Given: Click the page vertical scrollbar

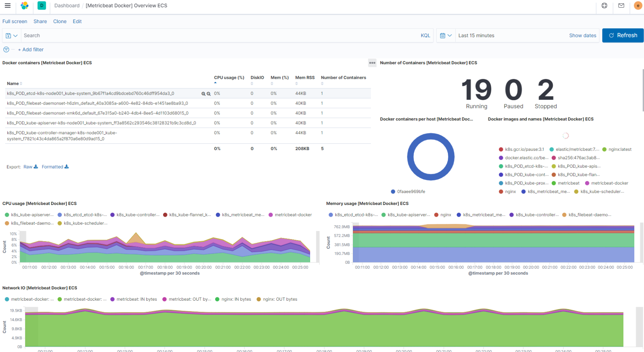Looking at the screenshot, I should point(643,90).
